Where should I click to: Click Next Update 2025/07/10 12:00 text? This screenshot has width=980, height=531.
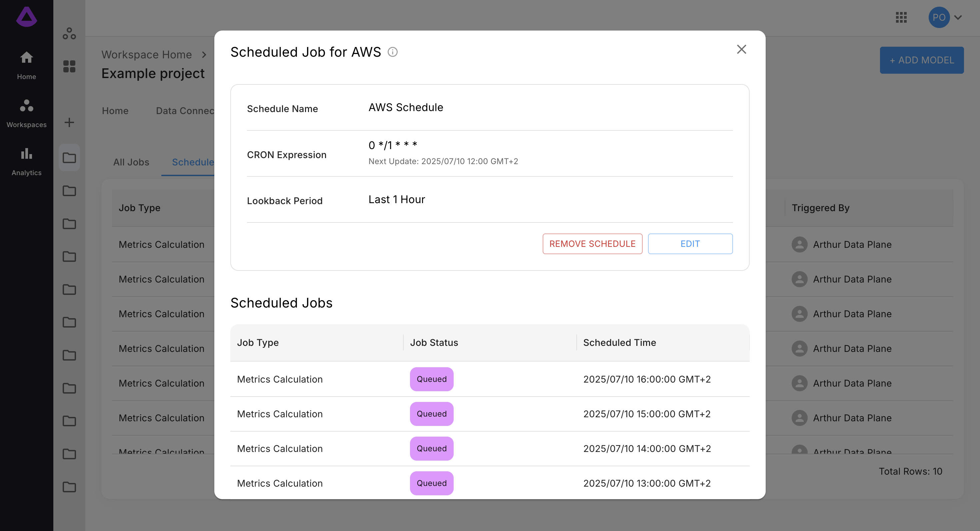(x=443, y=161)
